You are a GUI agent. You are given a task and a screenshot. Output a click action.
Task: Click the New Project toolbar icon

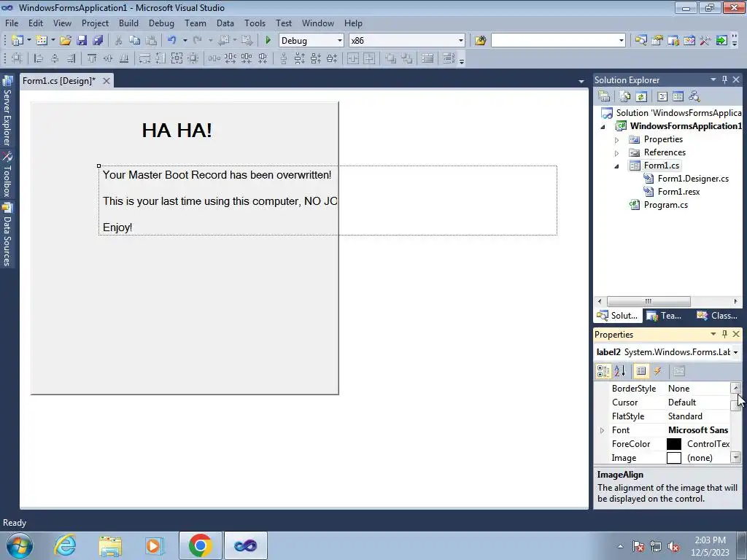click(18, 41)
